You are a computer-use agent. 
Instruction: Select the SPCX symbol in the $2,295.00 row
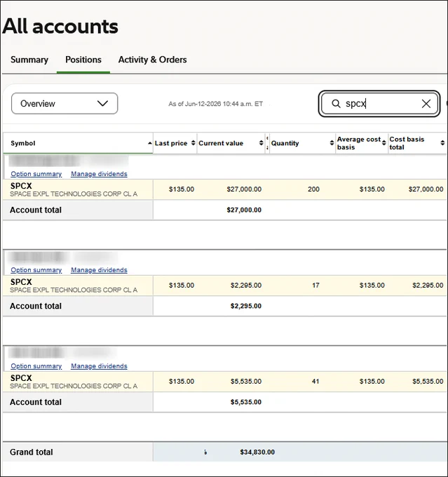21,282
